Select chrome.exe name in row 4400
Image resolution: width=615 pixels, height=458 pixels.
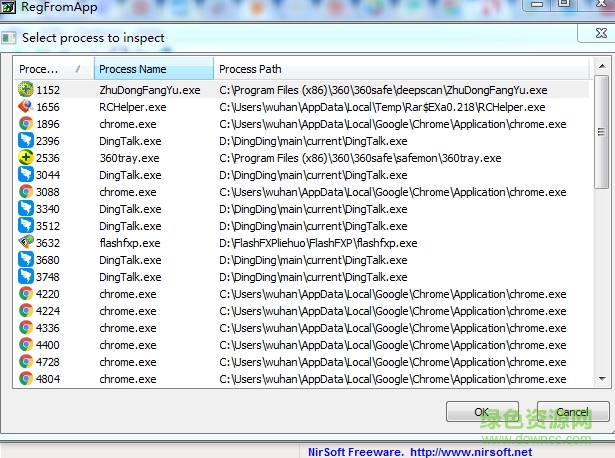coord(128,345)
